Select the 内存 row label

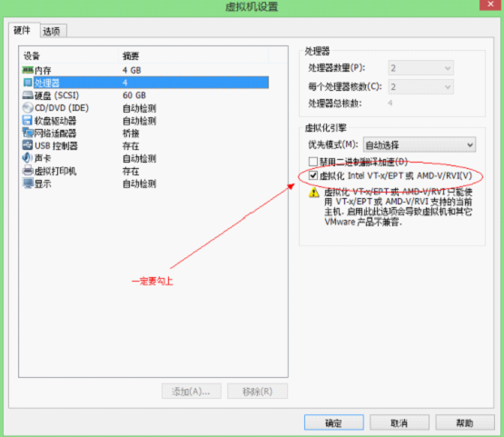pos(43,70)
